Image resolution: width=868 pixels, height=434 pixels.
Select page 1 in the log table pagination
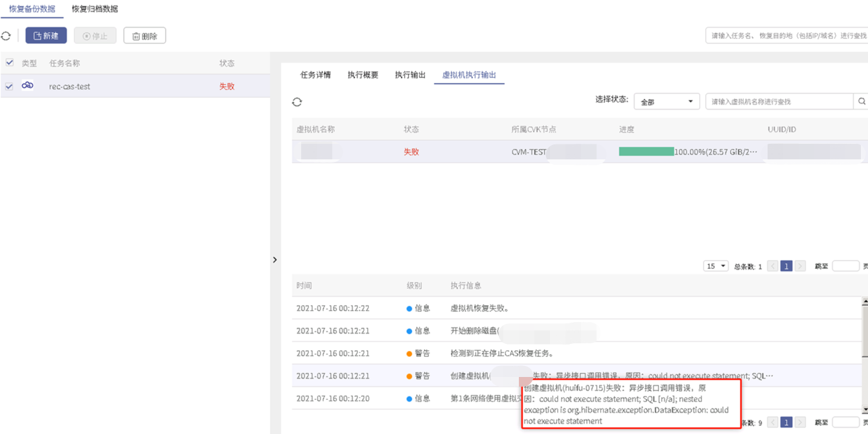pyautogui.click(x=786, y=422)
